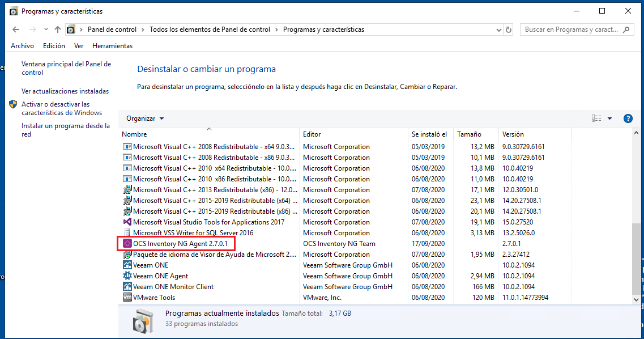Click the search magnifier icon

pyautogui.click(x=626, y=29)
